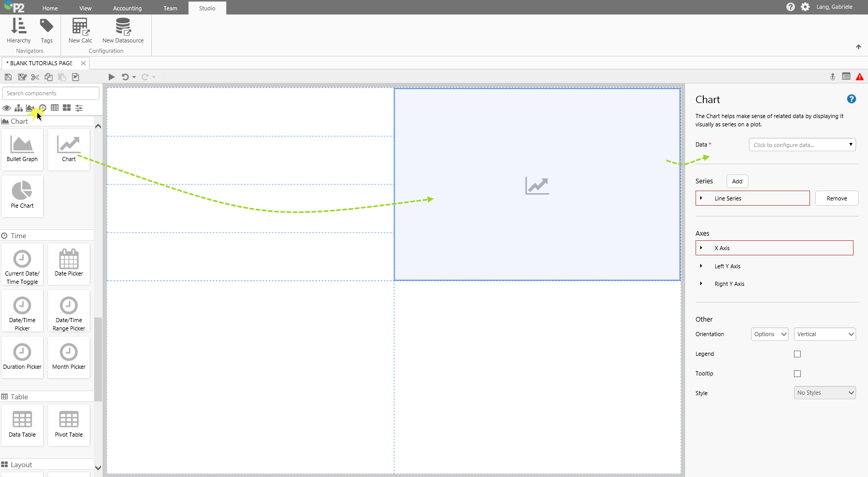This screenshot has width=868, height=477.
Task: Click the Save As icon
Action: pyautogui.click(x=22, y=77)
